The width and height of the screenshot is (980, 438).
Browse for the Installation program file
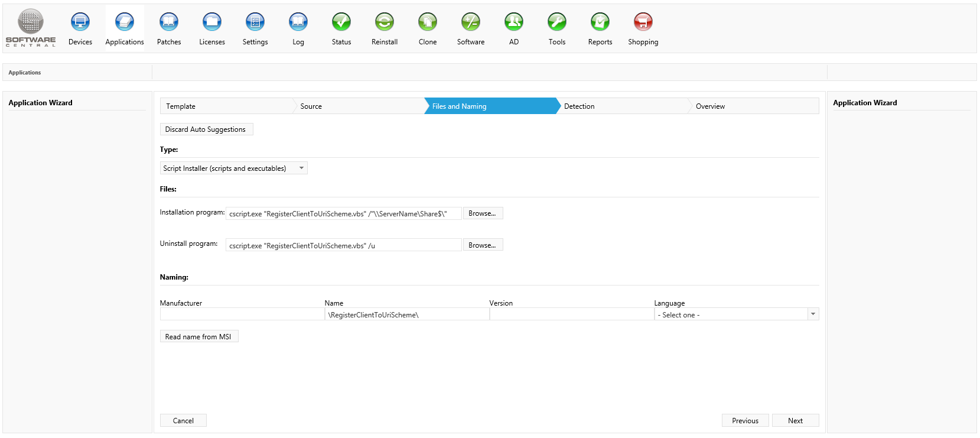click(483, 213)
